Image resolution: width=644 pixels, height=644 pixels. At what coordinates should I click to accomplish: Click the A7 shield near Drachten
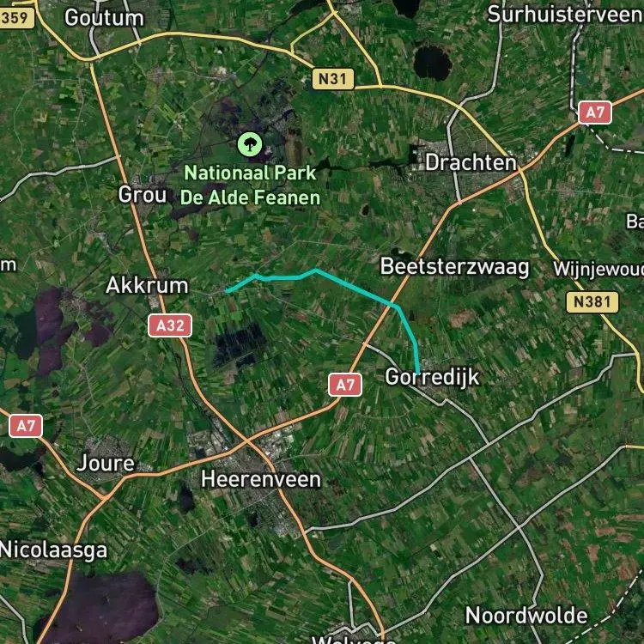(x=595, y=112)
